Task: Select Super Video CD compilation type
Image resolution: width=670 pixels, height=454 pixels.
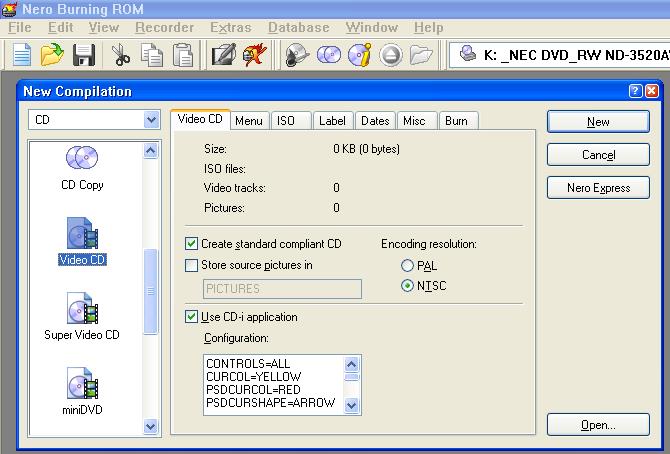Action: (82, 316)
